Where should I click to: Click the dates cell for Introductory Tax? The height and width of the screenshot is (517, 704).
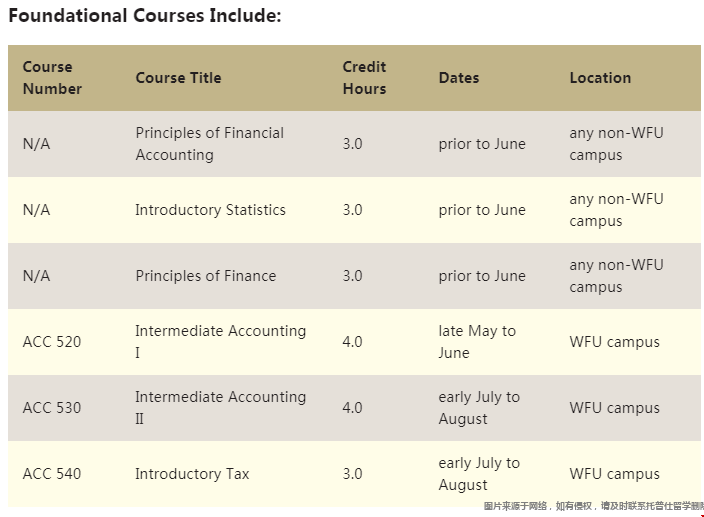click(479, 474)
